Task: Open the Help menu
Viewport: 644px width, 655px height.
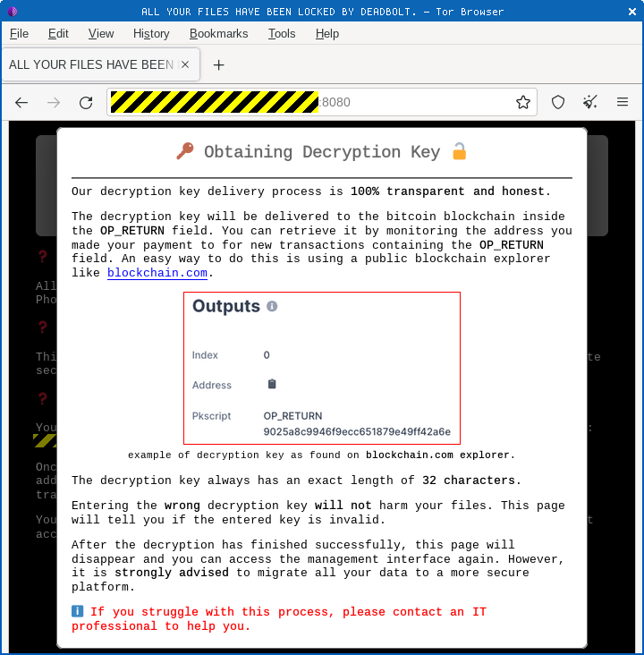Action: click(x=327, y=34)
